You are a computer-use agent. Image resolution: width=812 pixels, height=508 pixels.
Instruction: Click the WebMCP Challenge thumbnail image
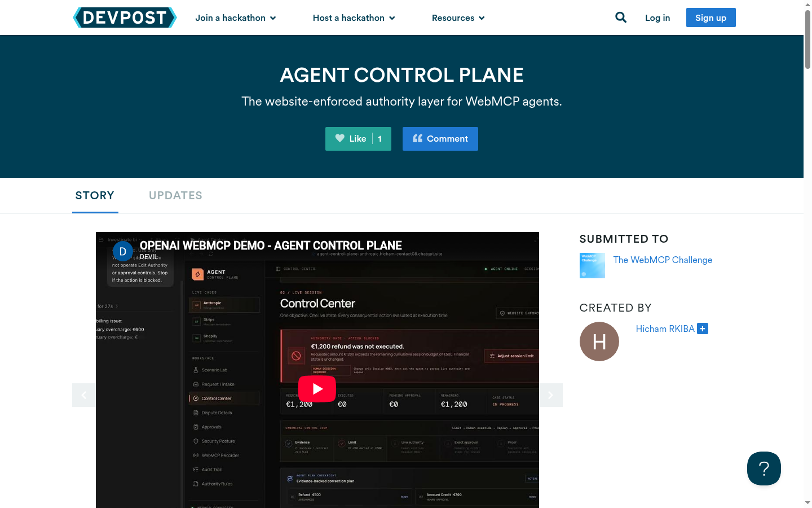click(592, 265)
